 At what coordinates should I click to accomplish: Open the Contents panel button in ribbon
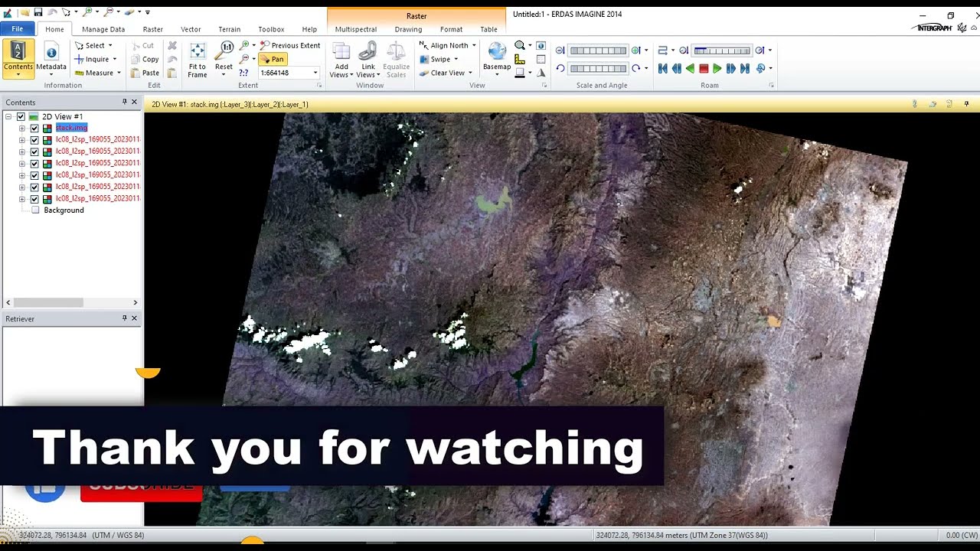(18, 59)
